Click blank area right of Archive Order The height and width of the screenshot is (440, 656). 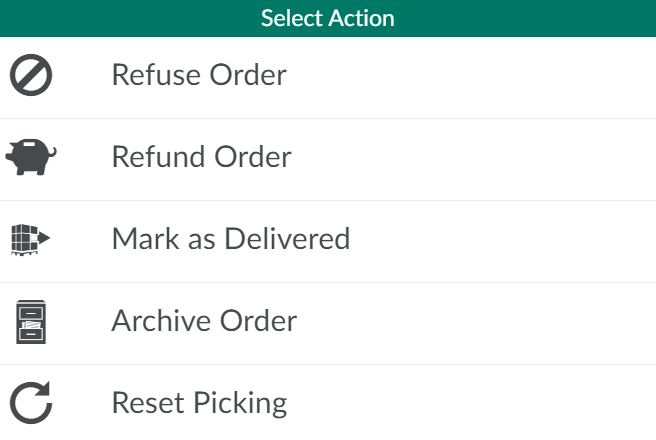pos(480,322)
